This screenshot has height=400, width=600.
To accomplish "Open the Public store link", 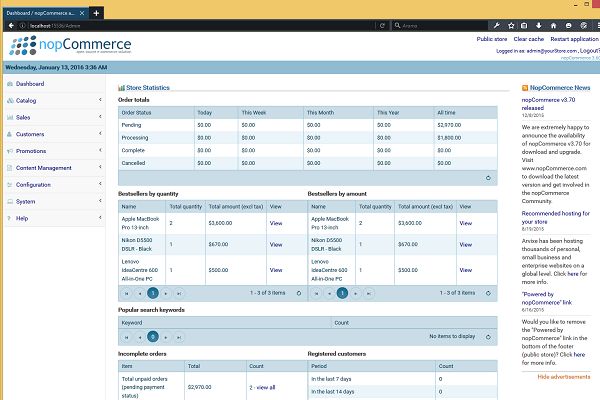I will click(x=491, y=38).
